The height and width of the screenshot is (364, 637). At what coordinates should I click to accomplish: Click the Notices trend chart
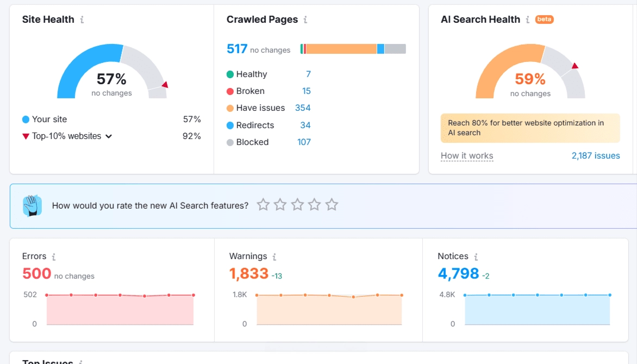(537, 310)
